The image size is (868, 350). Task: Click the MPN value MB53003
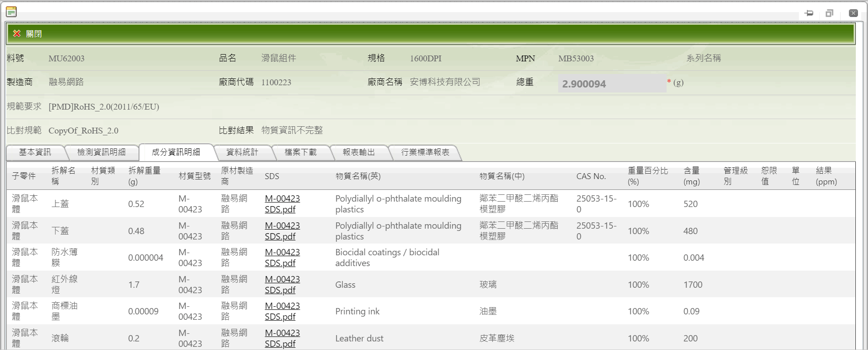point(576,59)
